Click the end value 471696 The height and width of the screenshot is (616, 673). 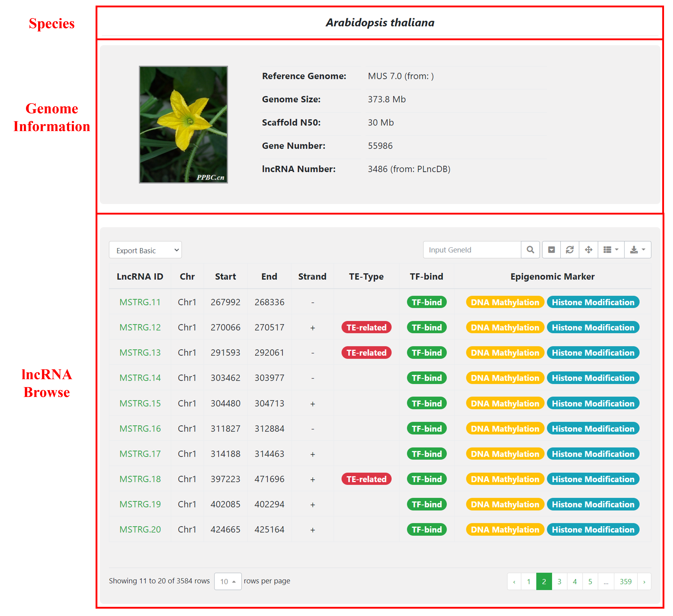[269, 479]
